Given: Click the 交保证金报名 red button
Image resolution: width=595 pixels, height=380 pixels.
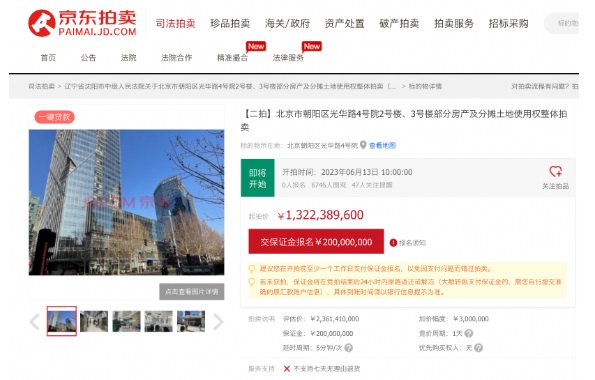Looking at the screenshot, I should 316,241.
